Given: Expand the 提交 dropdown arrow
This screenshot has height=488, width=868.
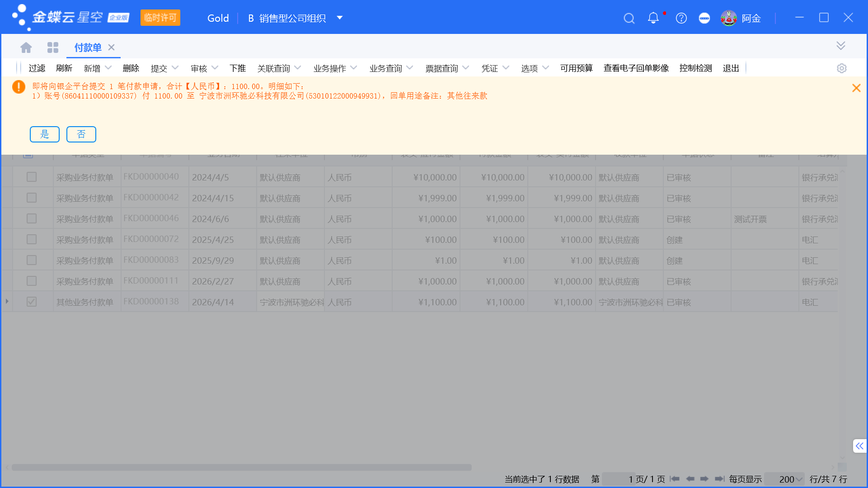Looking at the screenshot, I should (175, 68).
